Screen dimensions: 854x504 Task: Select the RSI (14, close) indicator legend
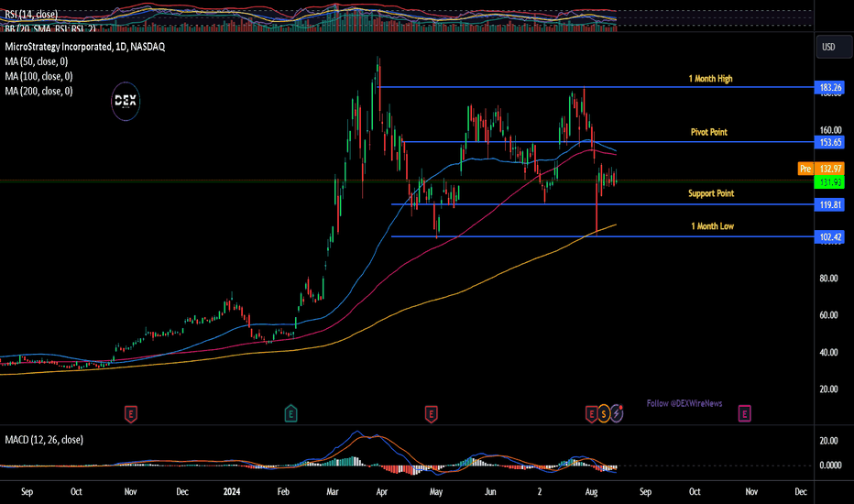pos(31,14)
